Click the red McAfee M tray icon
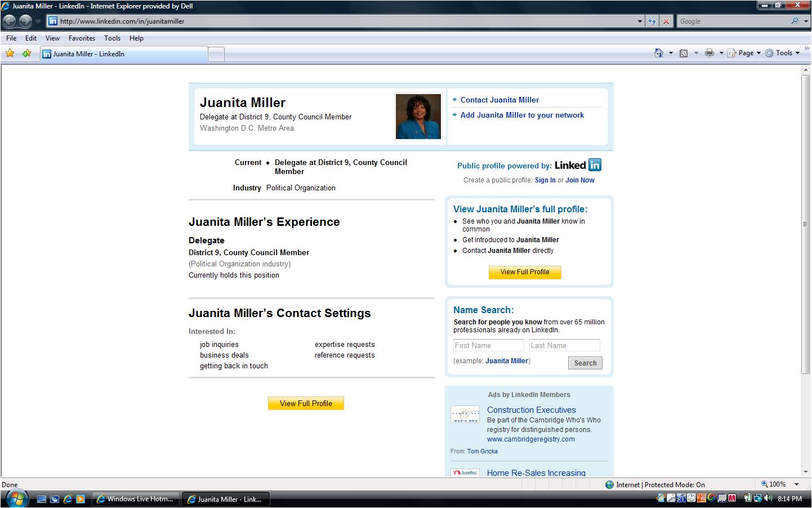Viewport: 812px width, 508px height. (x=732, y=498)
